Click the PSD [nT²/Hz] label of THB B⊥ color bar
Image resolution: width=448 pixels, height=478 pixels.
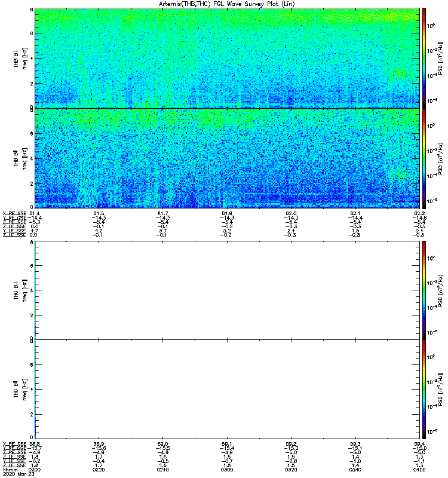coord(440,59)
